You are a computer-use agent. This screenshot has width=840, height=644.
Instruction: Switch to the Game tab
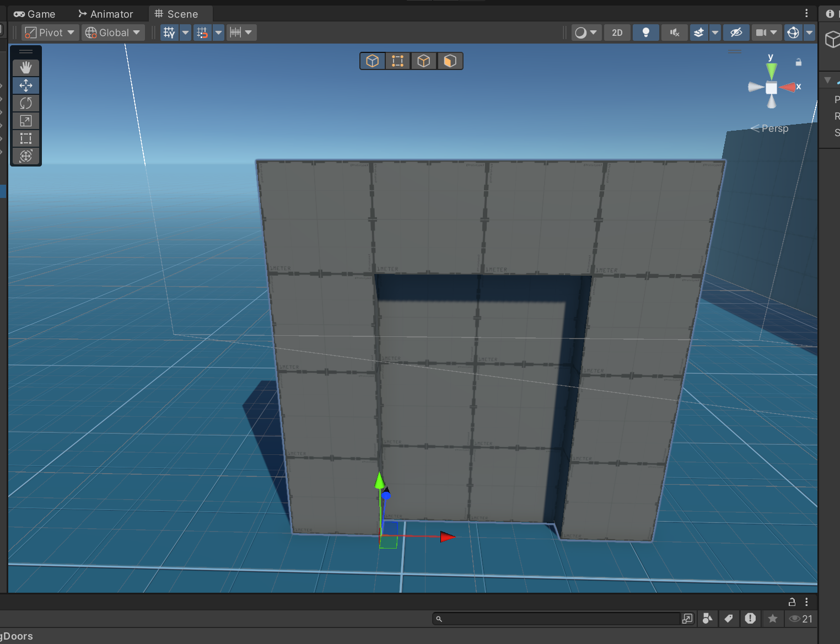point(35,14)
